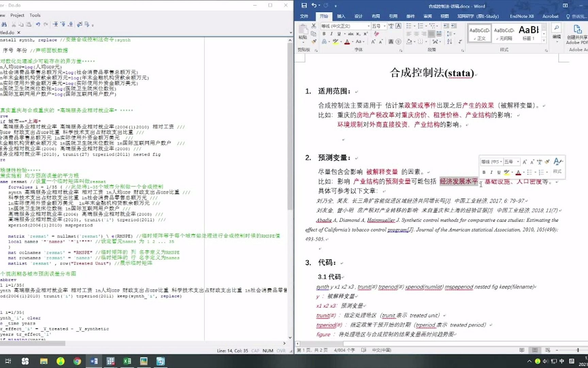This screenshot has height=368, width=588.
Task: Toggle Italic in Word's font group
Action: coord(331,34)
